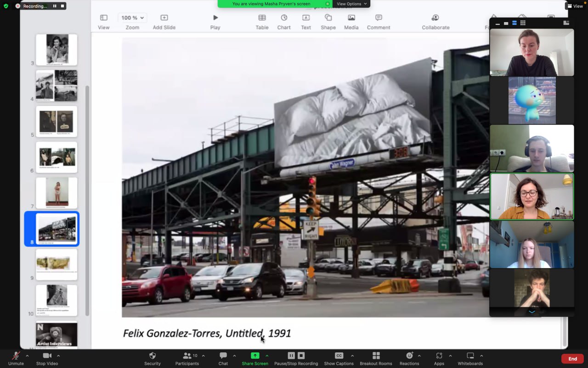Open the Chat panel
Viewport: 588px width, 368px height.
point(223,356)
